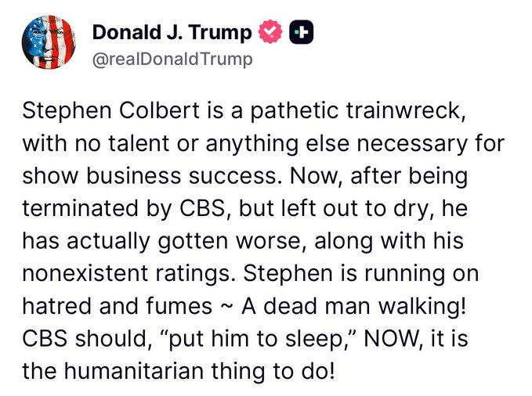Open the "Donald J. Trump" display name
This screenshot has height=396, width=532.
click(x=172, y=32)
